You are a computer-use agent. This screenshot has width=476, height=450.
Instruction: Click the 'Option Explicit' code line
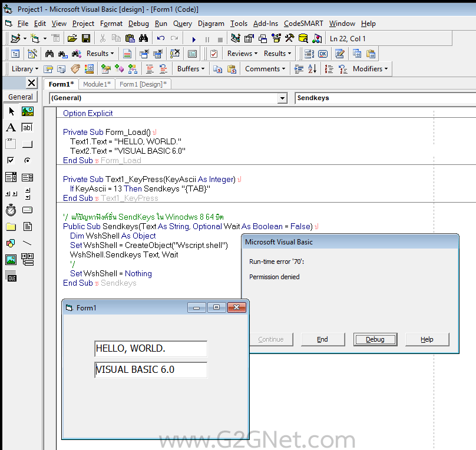pos(88,113)
